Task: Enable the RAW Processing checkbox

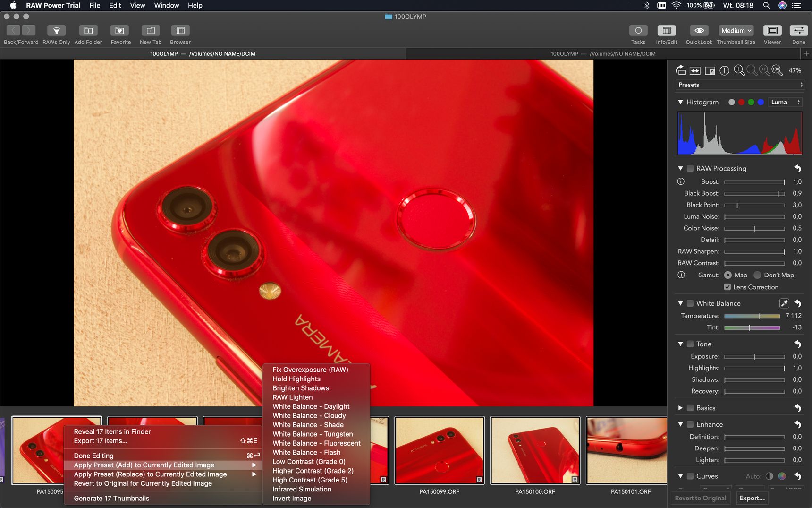Action: [x=690, y=169]
